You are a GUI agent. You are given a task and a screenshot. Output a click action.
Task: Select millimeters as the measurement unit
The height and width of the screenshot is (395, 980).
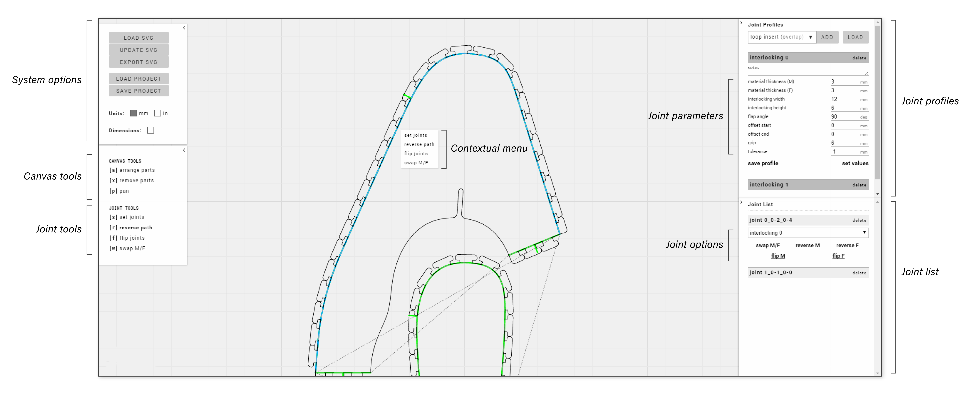click(x=134, y=113)
